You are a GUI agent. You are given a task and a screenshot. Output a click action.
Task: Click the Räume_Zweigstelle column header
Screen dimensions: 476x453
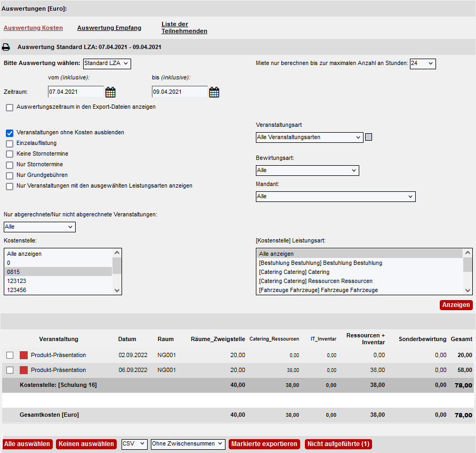click(217, 339)
